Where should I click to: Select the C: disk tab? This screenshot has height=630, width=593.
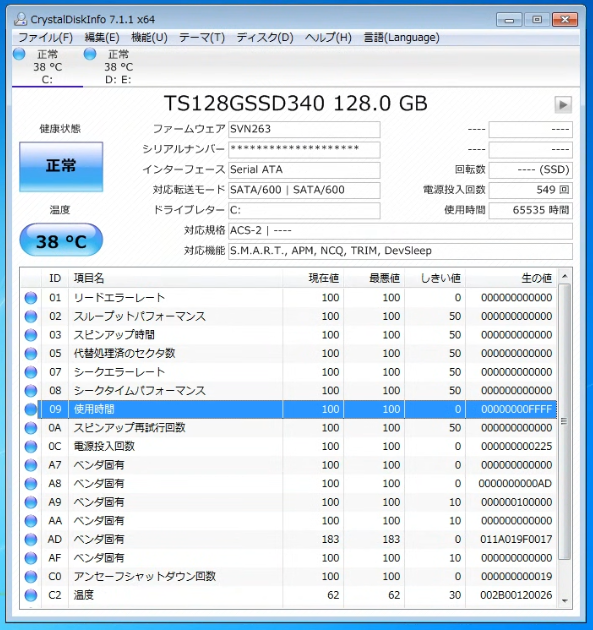[x=47, y=67]
